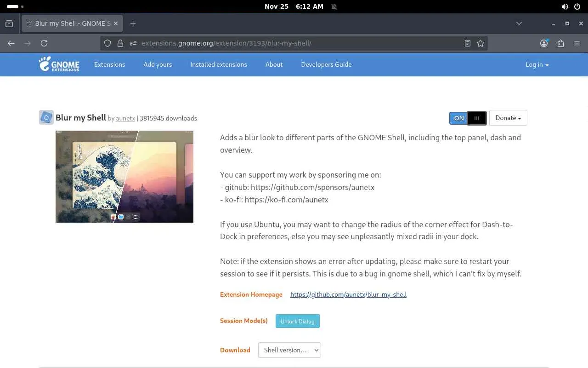The image size is (588, 368).
Task: Open the Extensions nav item
Action: pos(109,64)
